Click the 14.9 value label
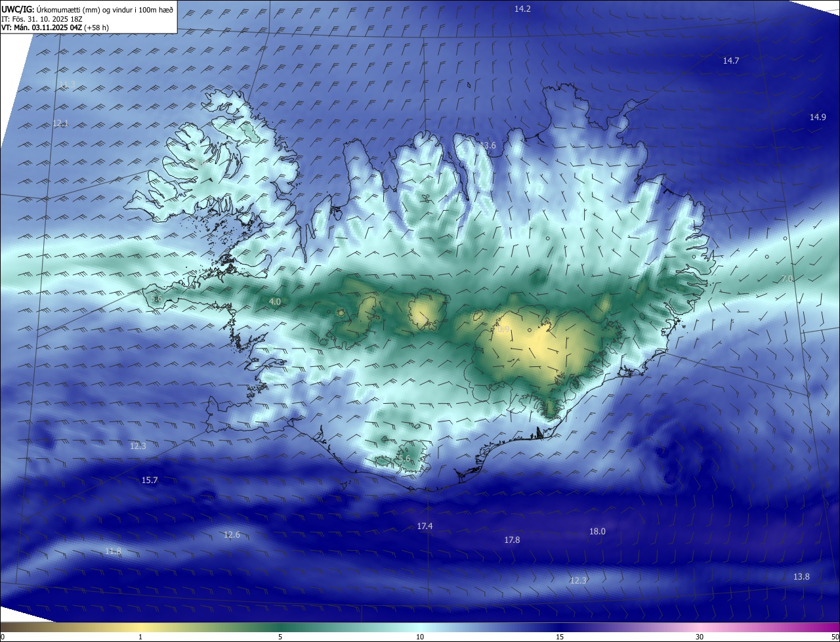The height and width of the screenshot is (642, 840). point(818,117)
